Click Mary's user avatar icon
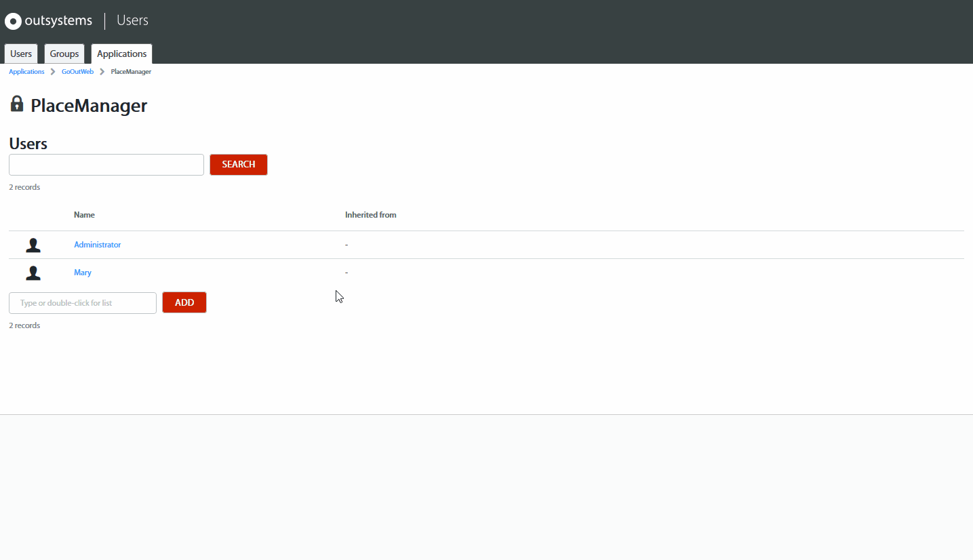Screen dimensions: 973x560 point(33,273)
